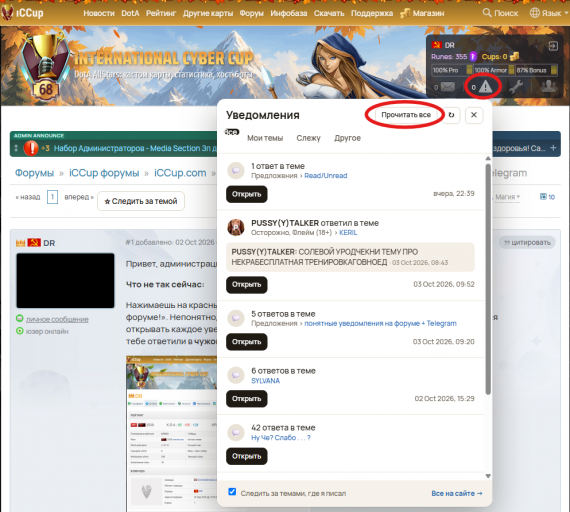Expand the Магия dropdown

click(507, 197)
